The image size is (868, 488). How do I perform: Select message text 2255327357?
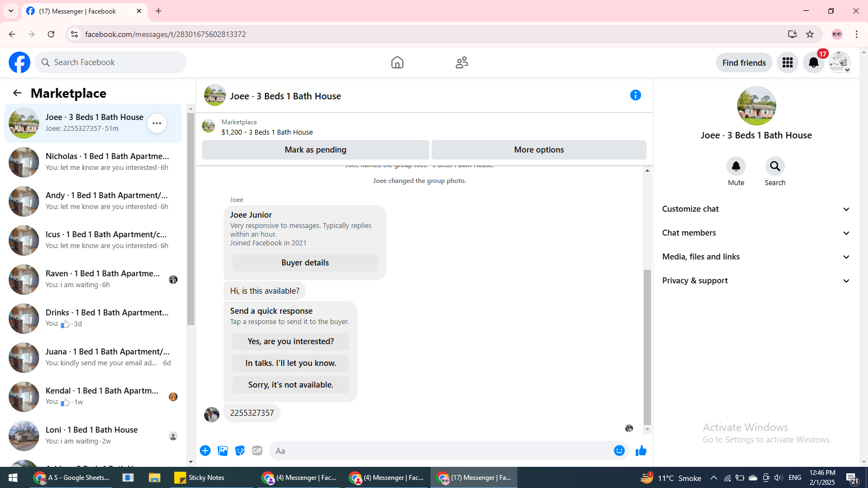pyautogui.click(x=252, y=413)
